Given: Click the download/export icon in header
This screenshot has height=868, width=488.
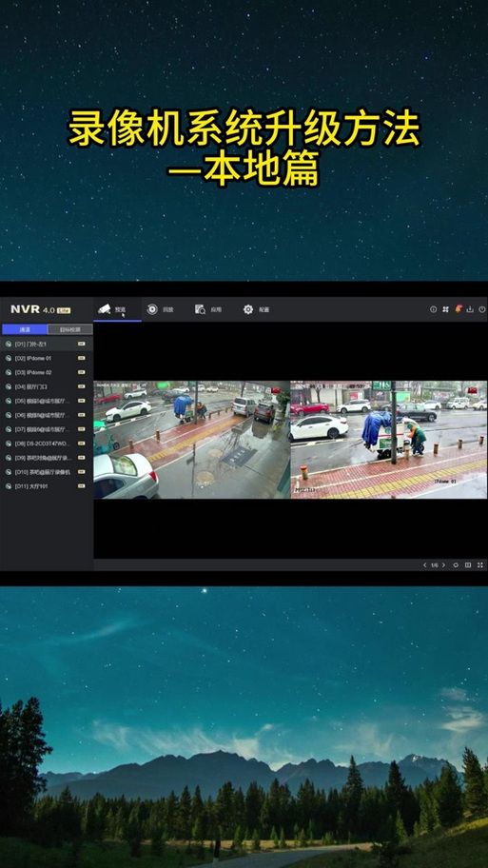Looking at the screenshot, I should 470,309.
